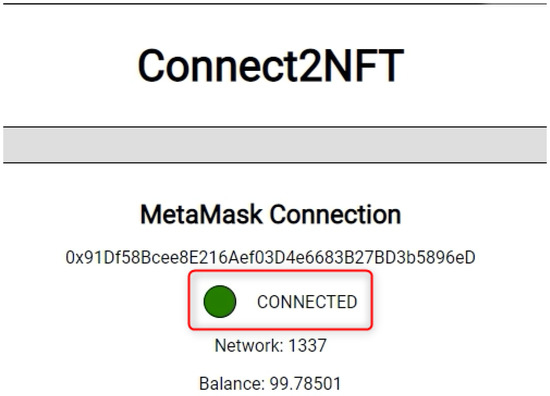Select the Connect2NFT page title
This screenshot has height=396, width=550.
[270, 66]
